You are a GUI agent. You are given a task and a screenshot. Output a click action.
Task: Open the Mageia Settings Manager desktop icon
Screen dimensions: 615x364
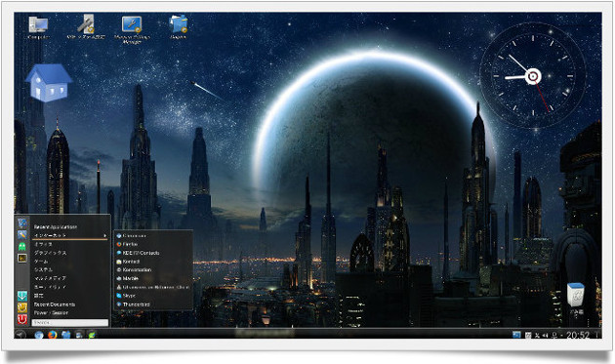click(x=132, y=29)
